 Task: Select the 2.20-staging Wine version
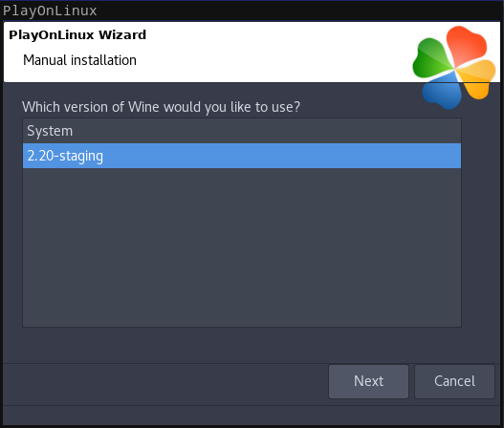pos(242,156)
